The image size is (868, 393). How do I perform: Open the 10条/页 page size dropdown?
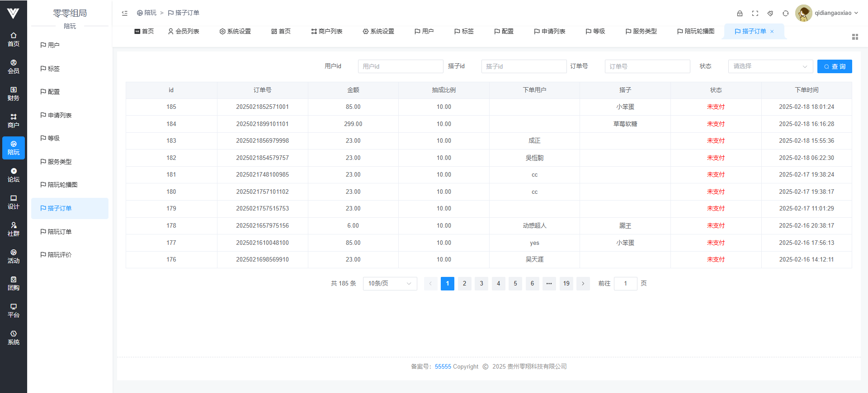click(x=390, y=284)
